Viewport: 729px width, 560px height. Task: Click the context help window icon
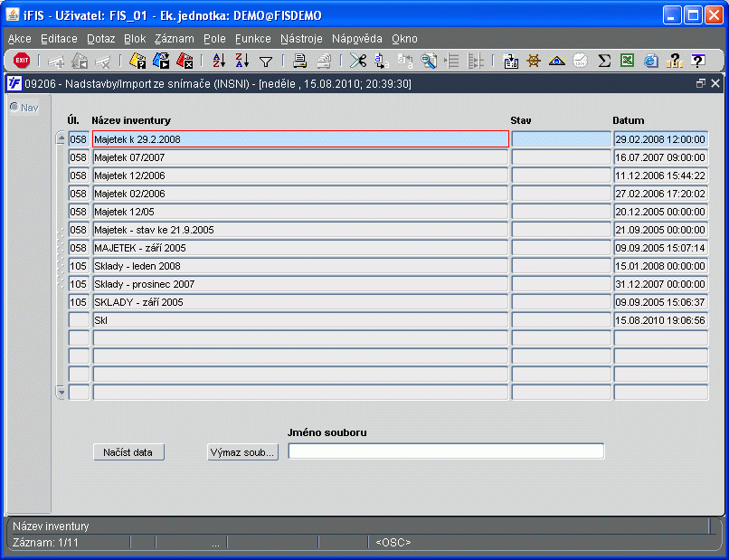698,61
